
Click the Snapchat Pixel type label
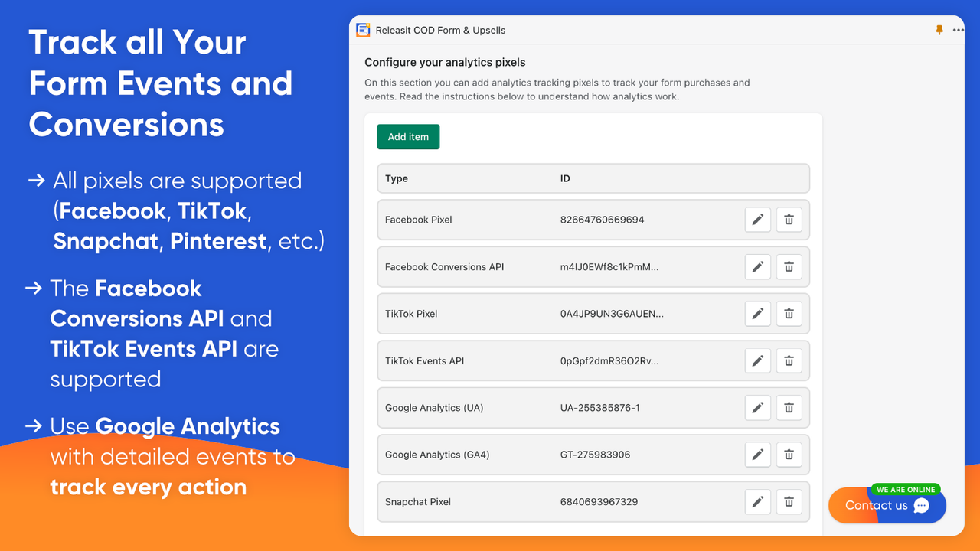tap(418, 502)
